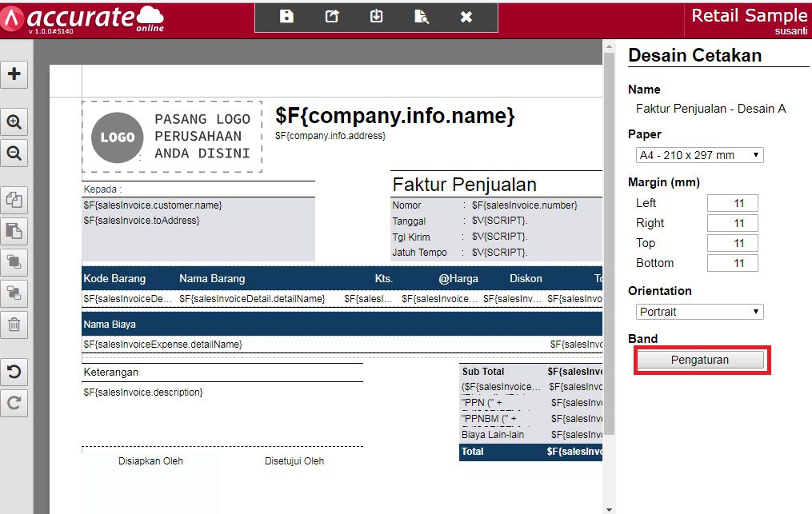
Task: Click the Left margin input field
Action: [x=732, y=202]
